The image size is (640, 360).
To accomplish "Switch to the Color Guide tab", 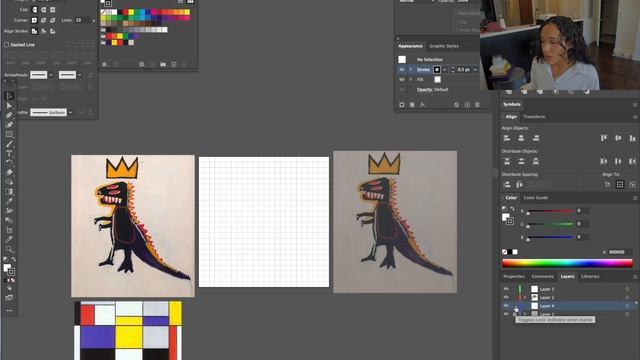I will (x=536, y=198).
